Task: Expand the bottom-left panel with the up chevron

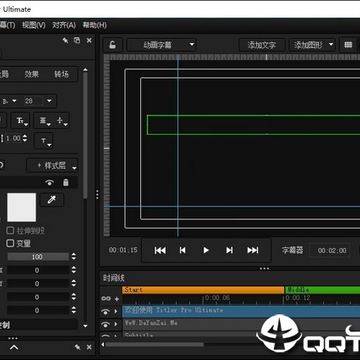Action: pos(14,348)
